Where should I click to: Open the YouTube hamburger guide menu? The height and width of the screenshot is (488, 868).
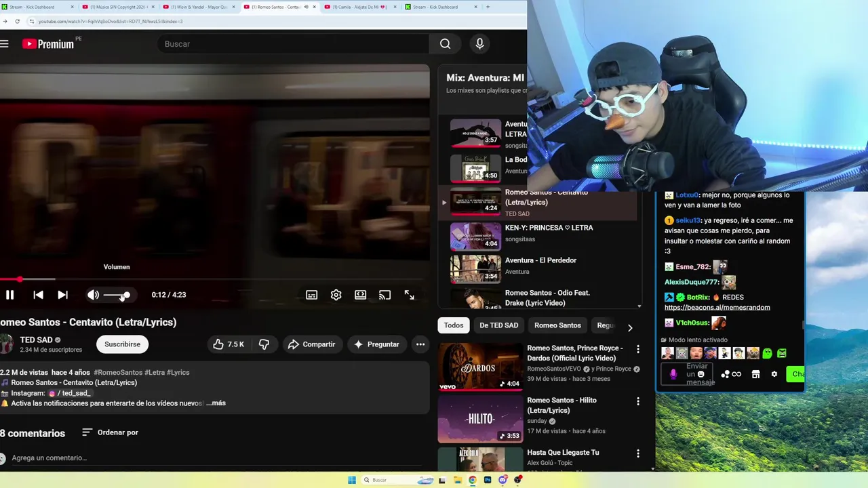5,44
